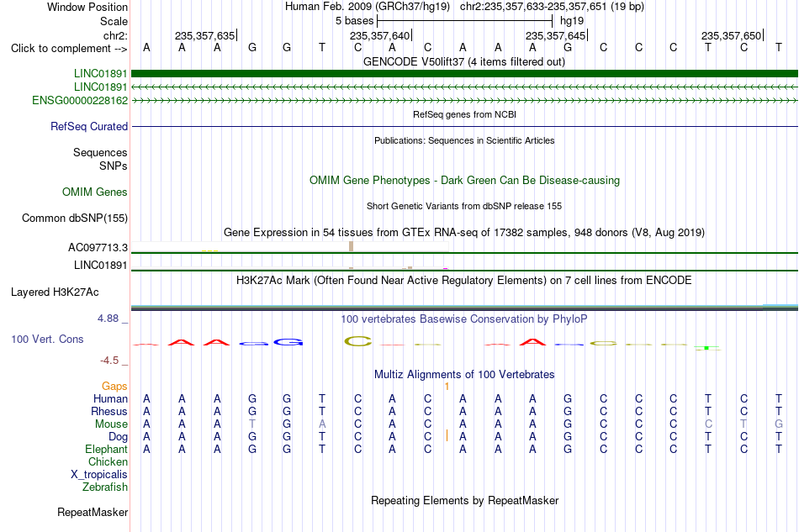The image size is (799, 532).
Task: Click the Layered H3K27Ac label
Action: point(55,292)
